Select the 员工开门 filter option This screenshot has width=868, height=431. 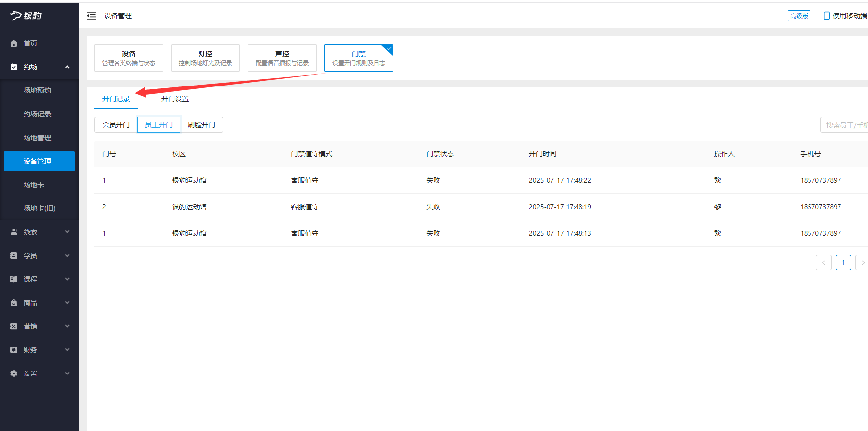point(159,125)
